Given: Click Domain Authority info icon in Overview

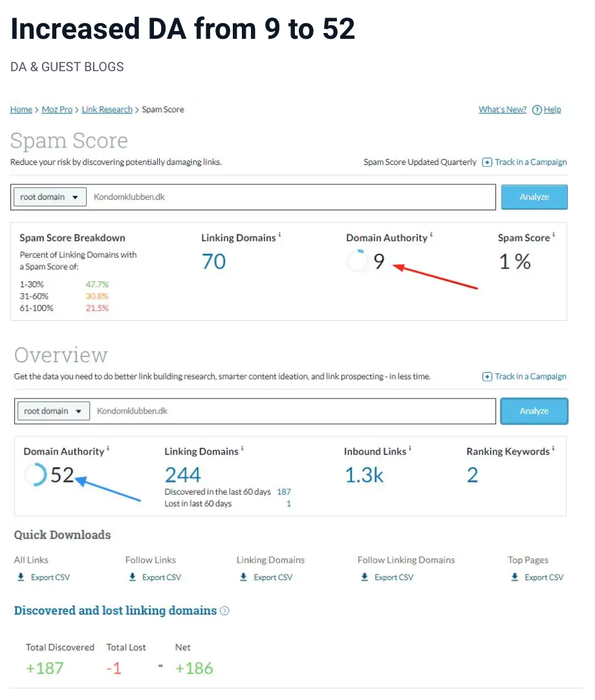Looking at the screenshot, I should click(x=108, y=448).
